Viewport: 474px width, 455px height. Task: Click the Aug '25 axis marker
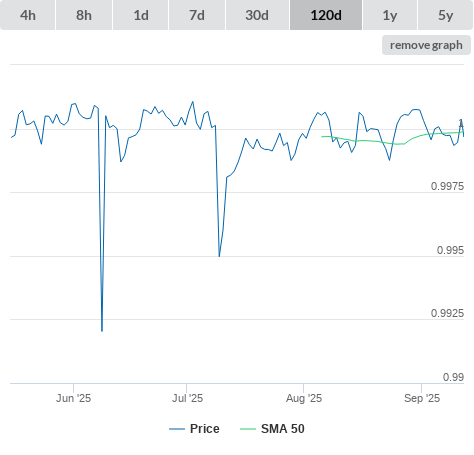pos(304,398)
